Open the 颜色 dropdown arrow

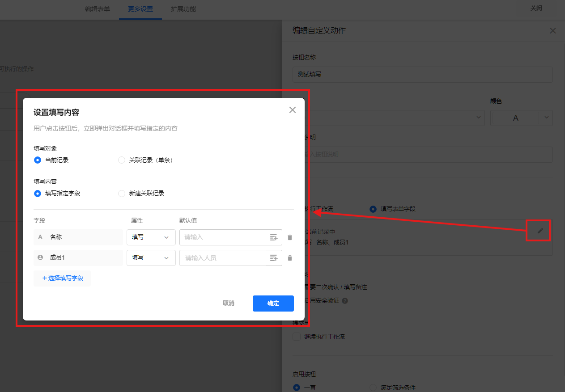(x=546, y=118)
